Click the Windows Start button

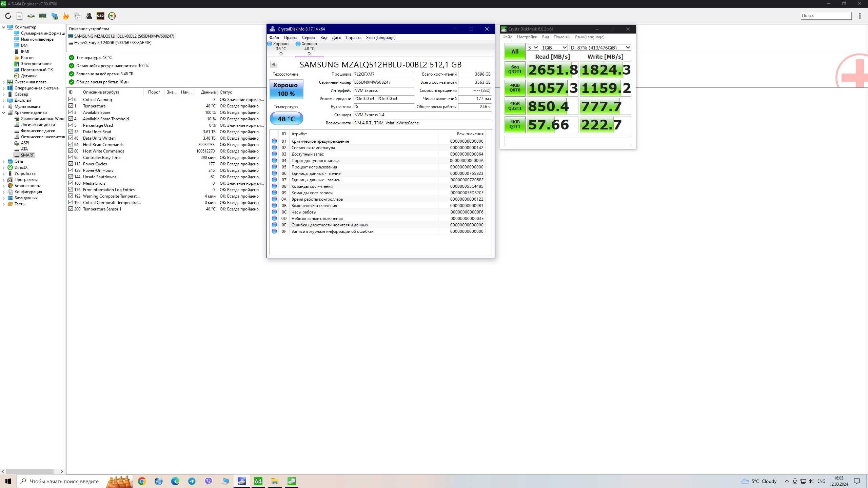click(x=8, y=481)
